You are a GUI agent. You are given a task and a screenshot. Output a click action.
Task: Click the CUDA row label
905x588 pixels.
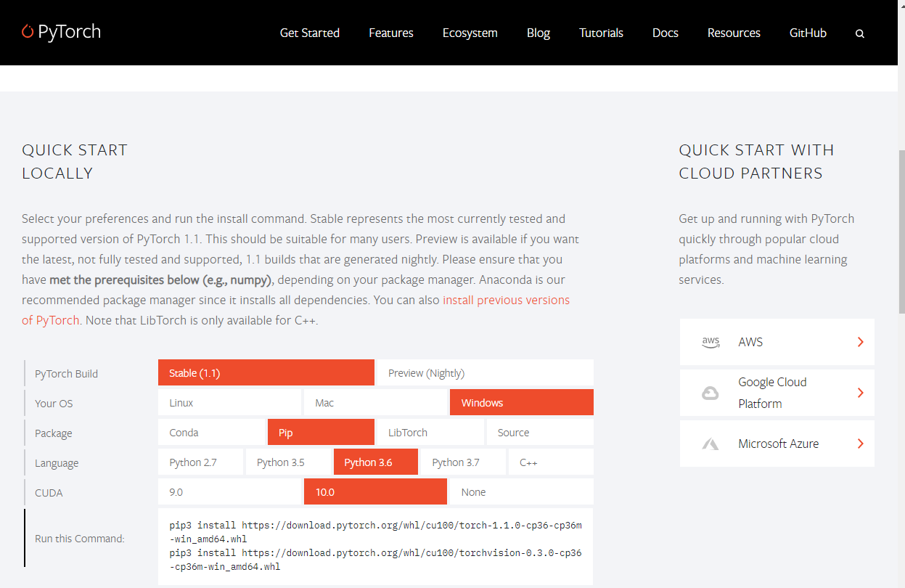49,492
